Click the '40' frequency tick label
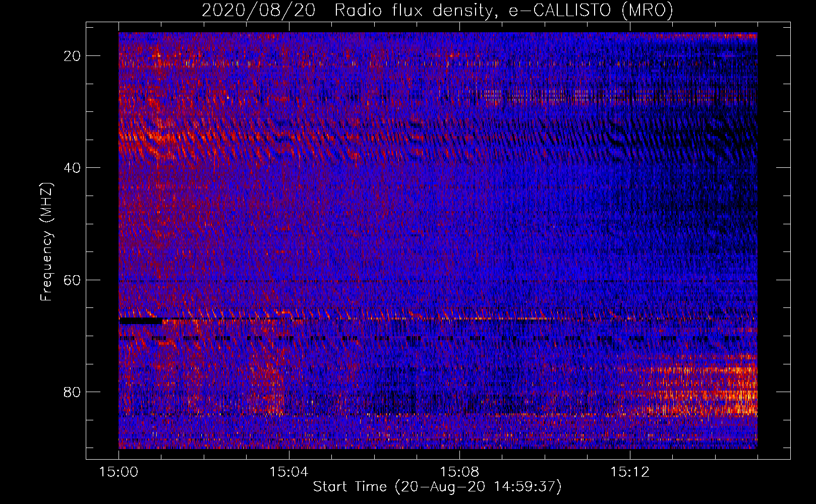This screenshot has width=816, height=504. point(72,168)
